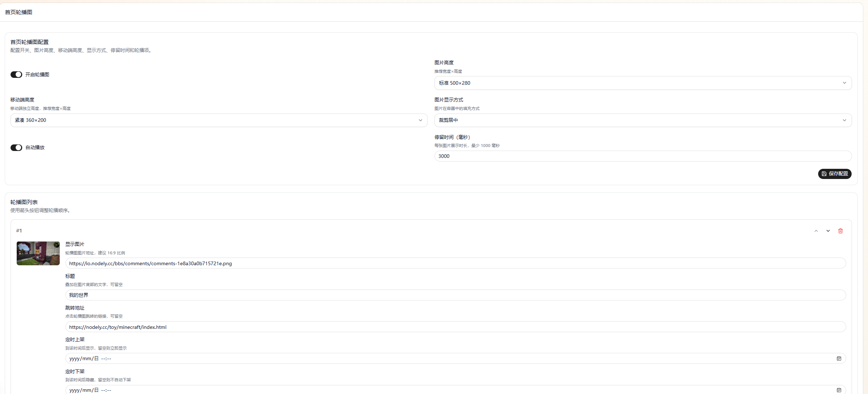Delete carousel item #1 with trash icon
The height and width of the screenshot is (394, 868).
(x=840, y=231)
